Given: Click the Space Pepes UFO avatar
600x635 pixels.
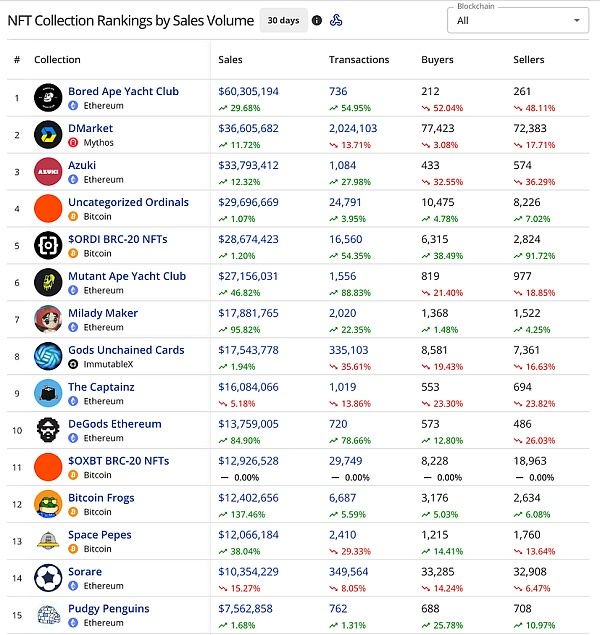Looking at the screenshot, I should (48, 541).
